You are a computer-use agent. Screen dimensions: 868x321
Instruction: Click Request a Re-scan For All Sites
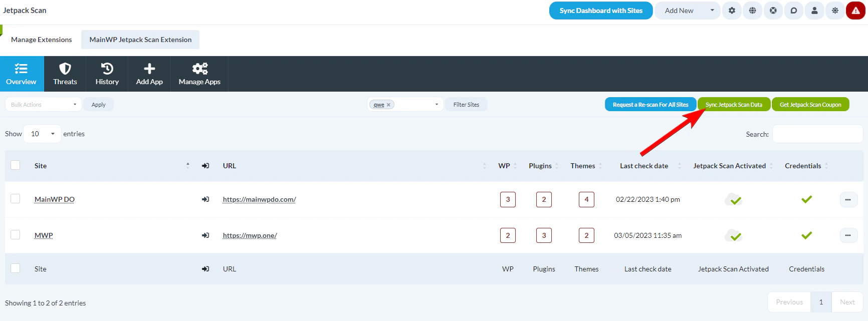coord(650,105)
